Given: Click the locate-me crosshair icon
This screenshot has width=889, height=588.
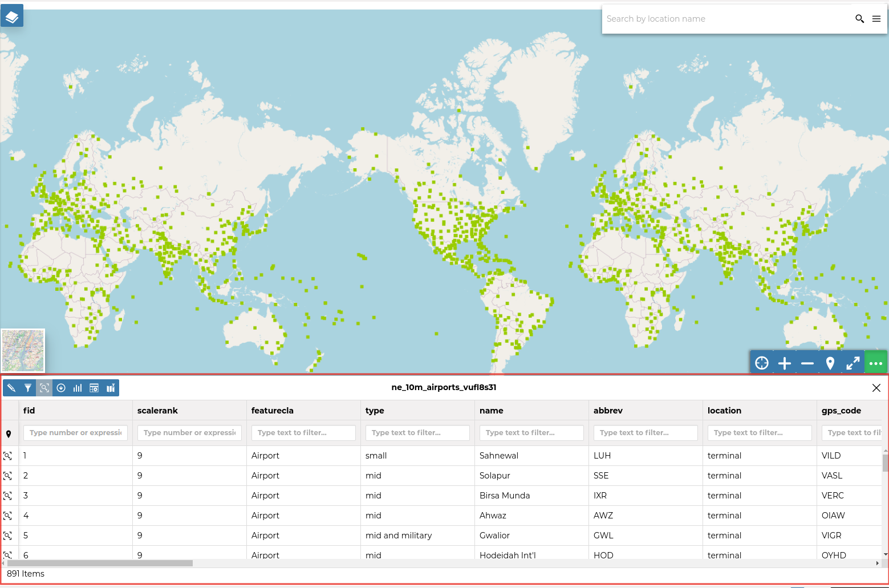Looking at the screenshot, I should (x=762, y=363).
